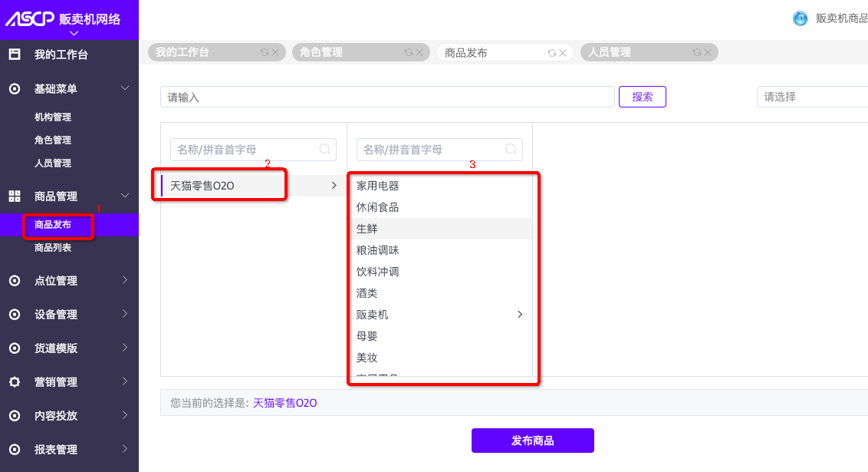Click the first column filter magnifier icon
Screen dimensions: 868x472
coord(325,149)
